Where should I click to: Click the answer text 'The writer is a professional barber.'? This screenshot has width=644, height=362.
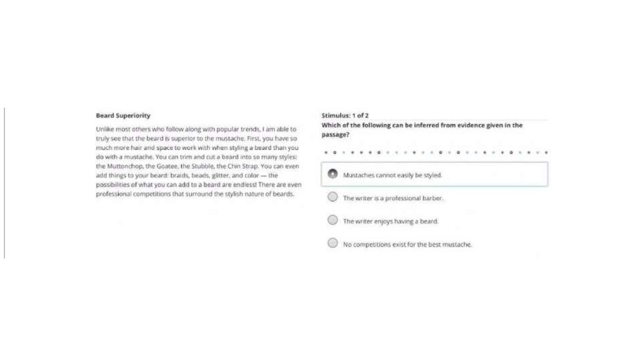click(393, 198)
